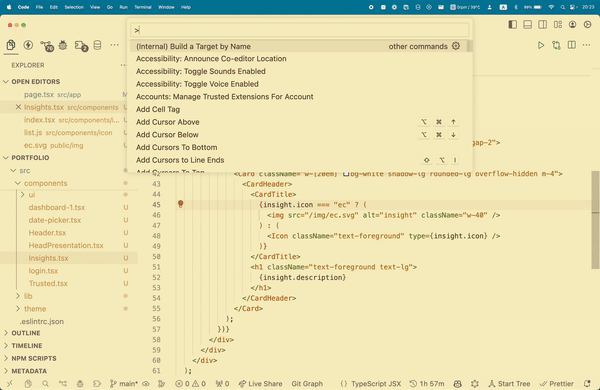
Task: Open editor More Actions ellipsis
Action: pos(586,45)
